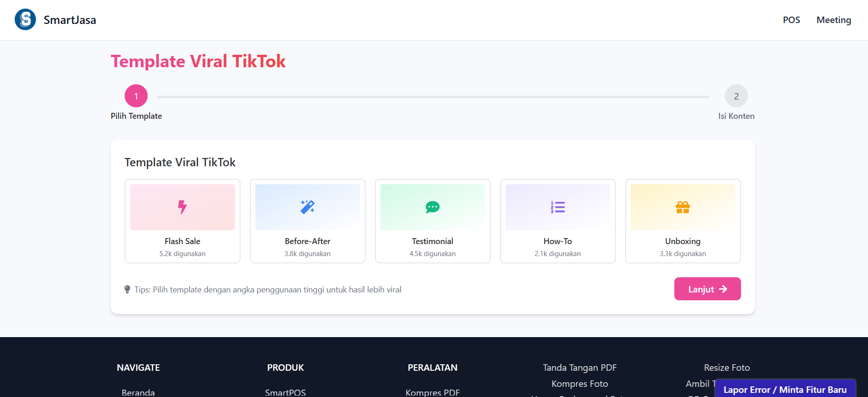The height and width of the screenshot is (397, 868).
Task: Open Kompres Foto footer link
Action: pyautogui.click(x=580, y=384)
